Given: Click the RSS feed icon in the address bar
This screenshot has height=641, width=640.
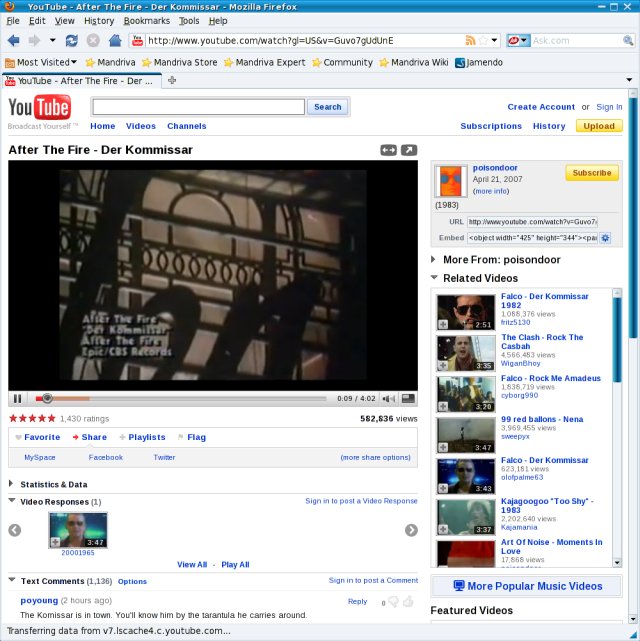Looking at the screenshot, I should (x=470, y=41).
